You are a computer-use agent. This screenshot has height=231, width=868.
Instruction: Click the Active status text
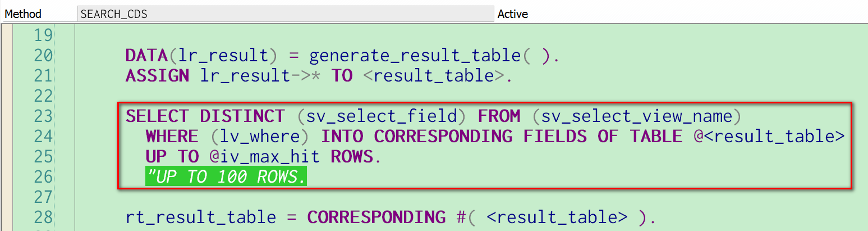click(513, 14)
